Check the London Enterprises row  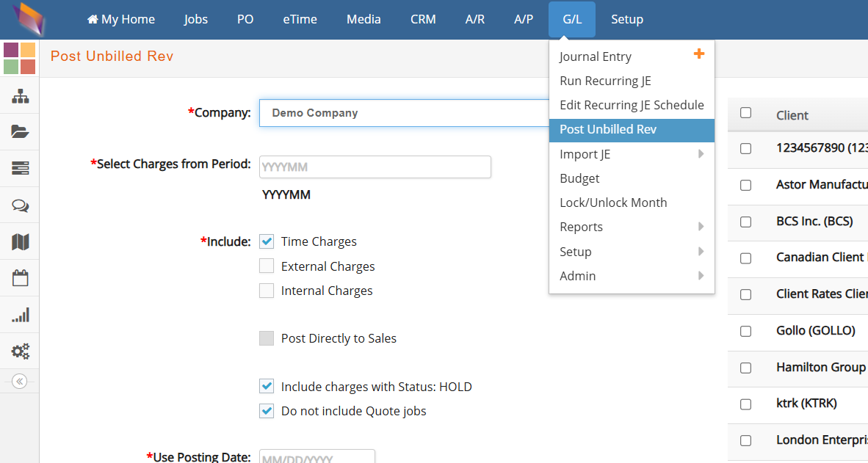pyautogui.click(x=745, y=441)
